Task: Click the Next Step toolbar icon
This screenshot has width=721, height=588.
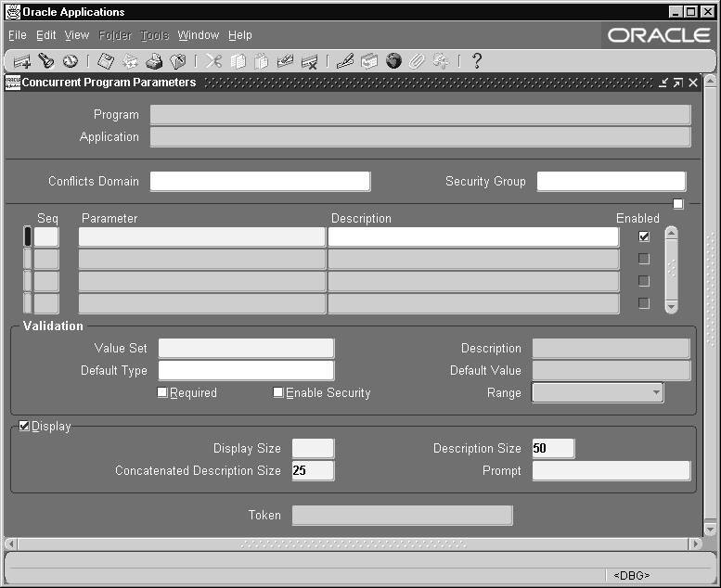Action: coord(130,61)
